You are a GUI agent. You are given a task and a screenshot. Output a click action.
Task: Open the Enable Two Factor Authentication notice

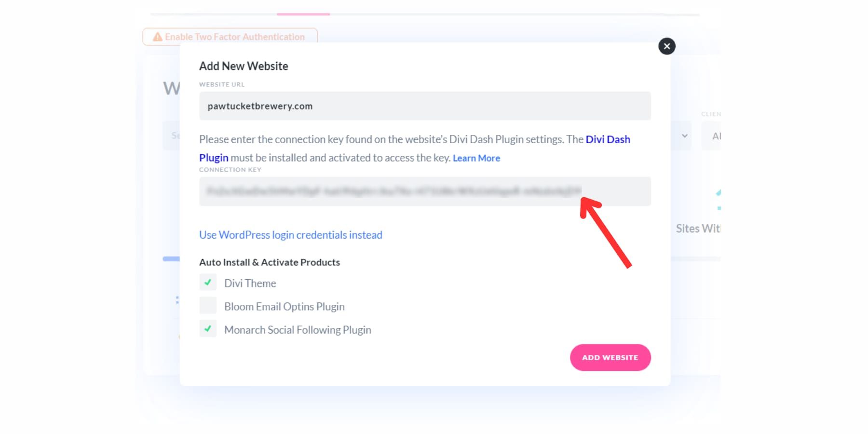234,37
